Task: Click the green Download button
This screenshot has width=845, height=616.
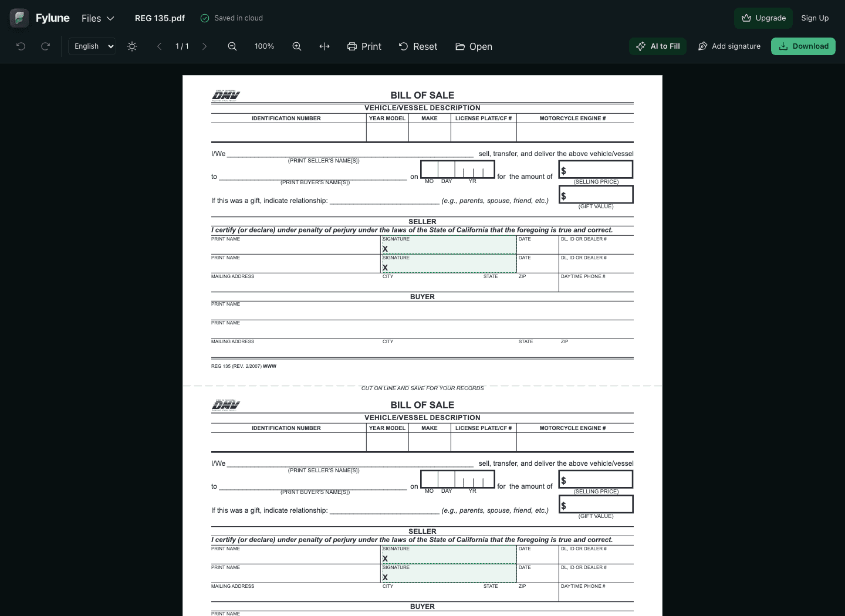Action: coord(803,46)
